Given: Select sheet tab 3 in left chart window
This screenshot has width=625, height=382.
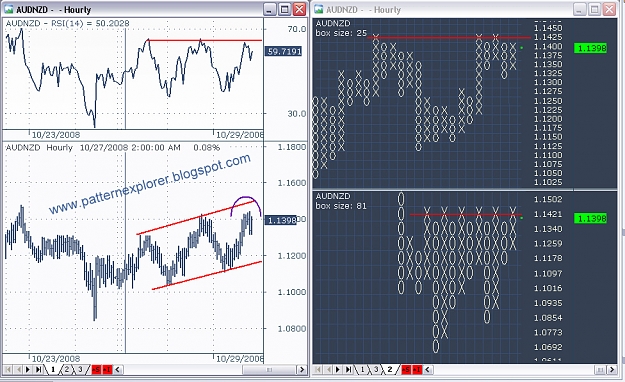Looking at the screenshot, I should tap(80, 370).
